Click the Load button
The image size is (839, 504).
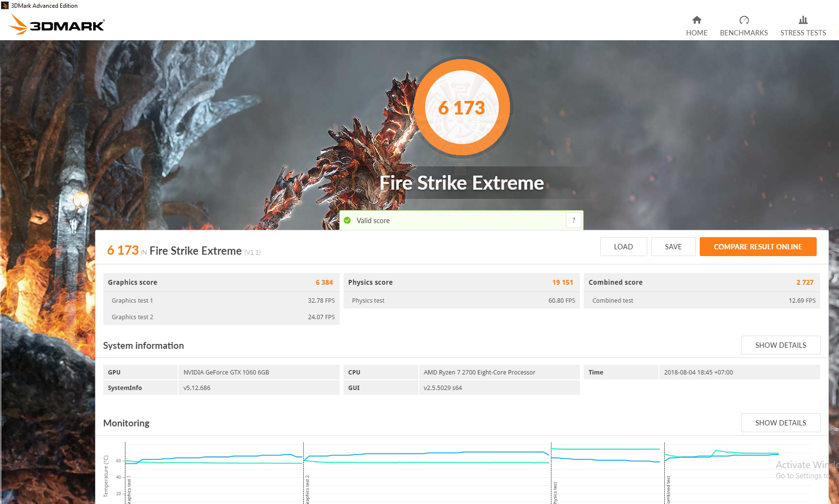pyautogui.click(x=623, y=246)
